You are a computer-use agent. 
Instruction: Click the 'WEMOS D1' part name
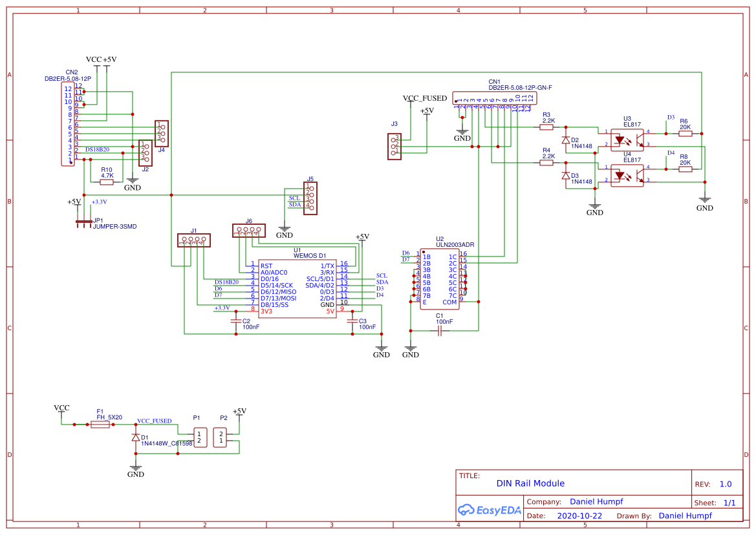[x=310, y=256]
